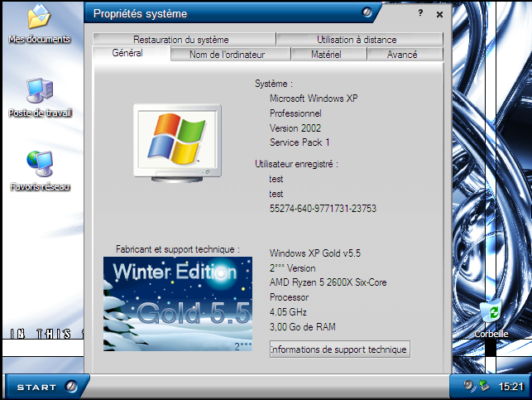Click the product ID 55274-640-9771731-23753
532x400 pixels.
pos(323,208)
